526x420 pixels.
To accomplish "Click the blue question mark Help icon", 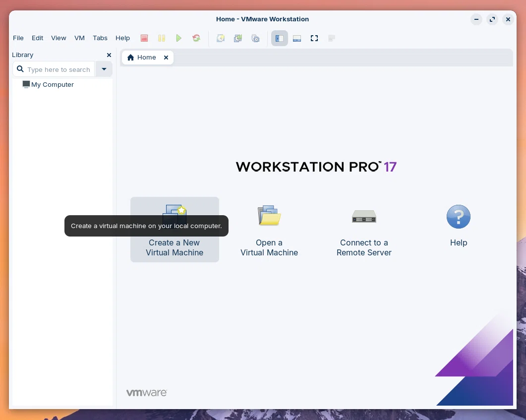I will click(459, 217).
